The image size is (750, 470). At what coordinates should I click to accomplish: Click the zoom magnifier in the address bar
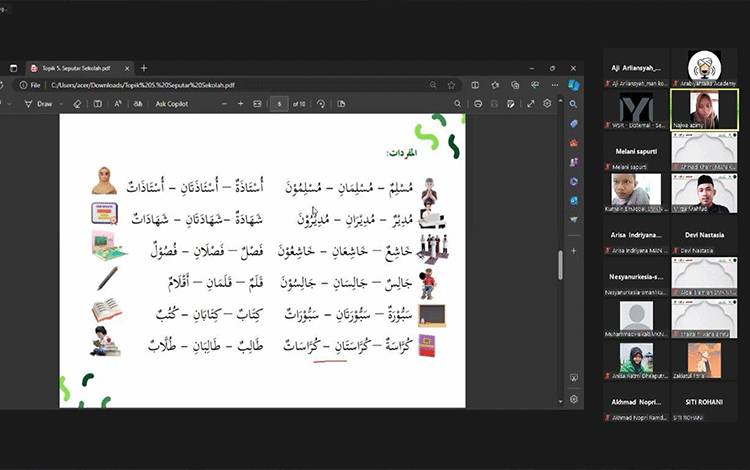click(433, 85)
